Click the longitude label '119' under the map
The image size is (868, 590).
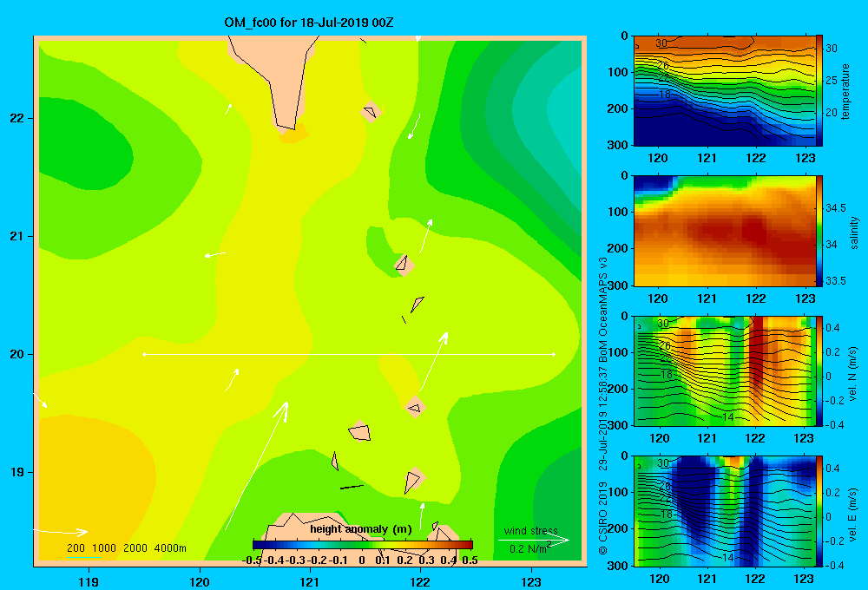[89, 581]
